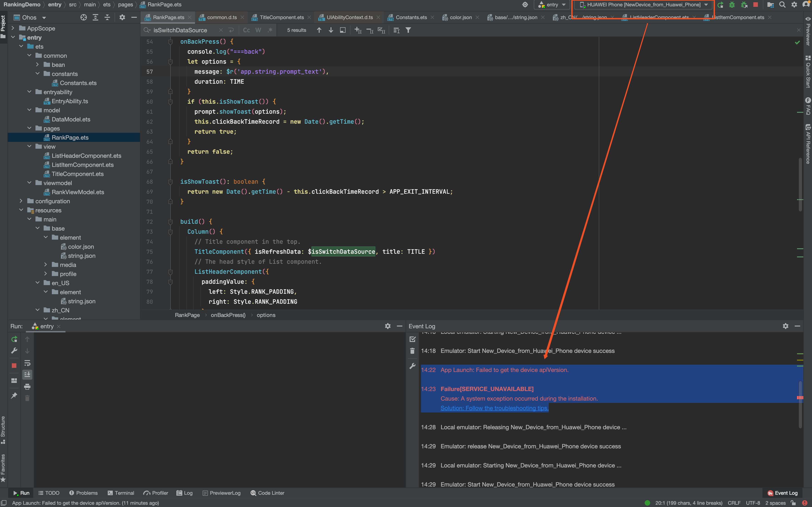Go to previous search occurrence

pos(319,30)
